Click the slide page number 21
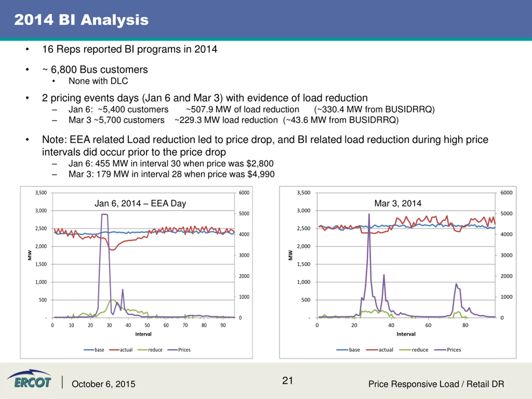 click(287, 381)
